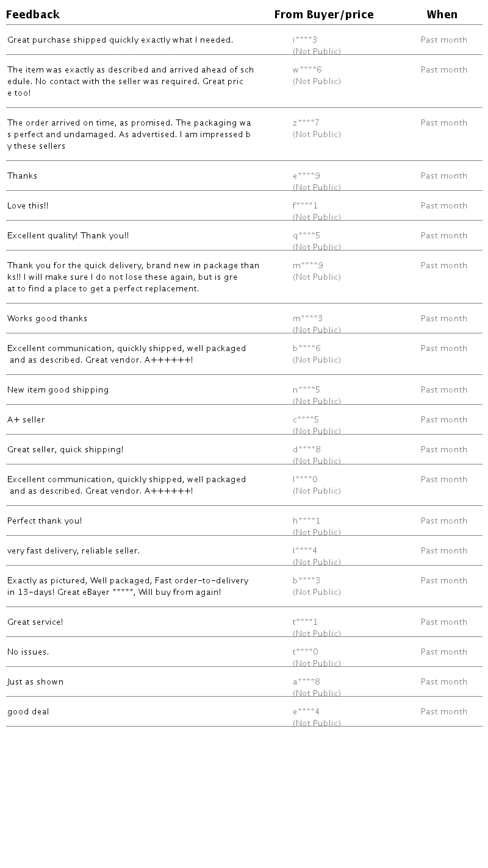
Task: Click "Great seller, quick shipping!" comment
Action: (x=65, y=450)
